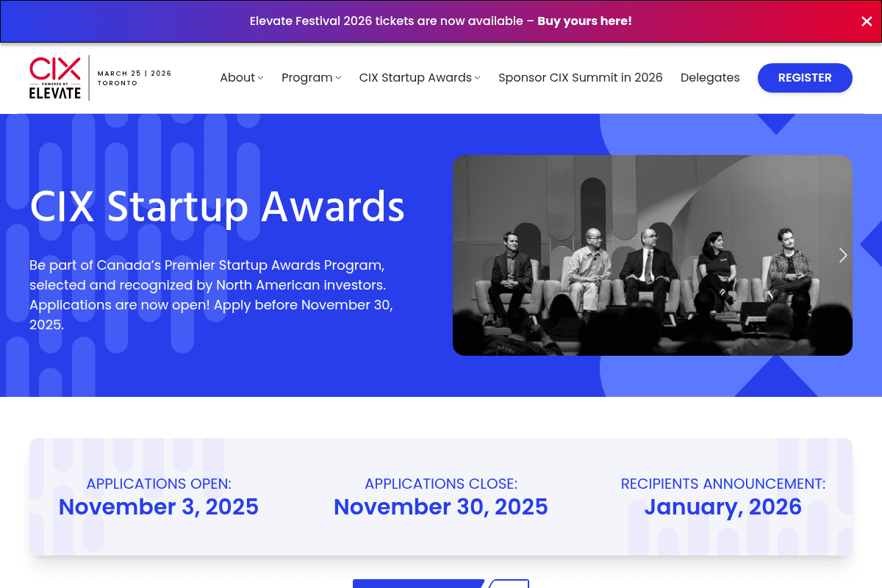The height and width of the screenshot is (588, 882).
Task: Click the next arrow on the image carousel
Action: [842, 255]
